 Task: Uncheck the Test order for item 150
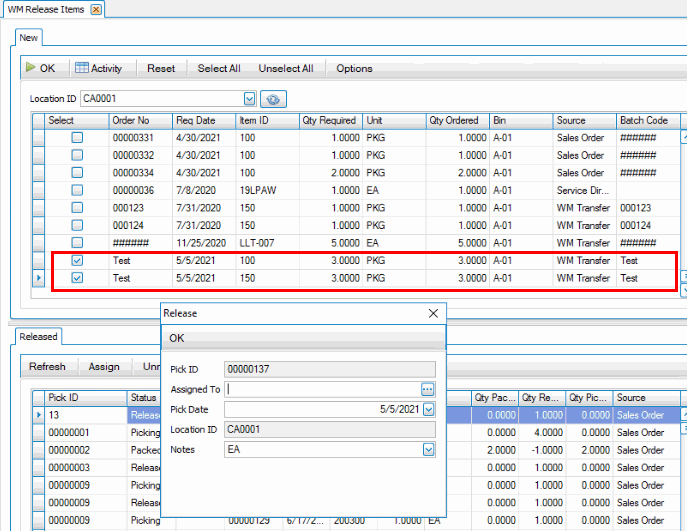(x=77, y=278)
